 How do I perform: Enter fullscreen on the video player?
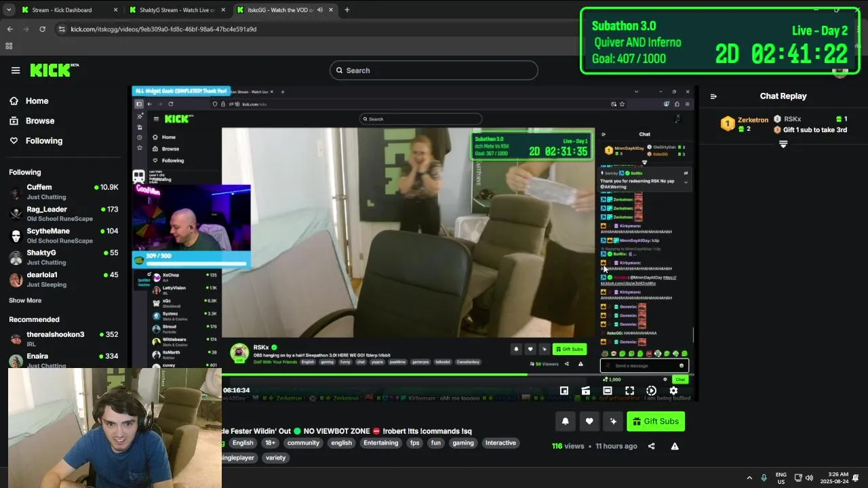(629, 390)
